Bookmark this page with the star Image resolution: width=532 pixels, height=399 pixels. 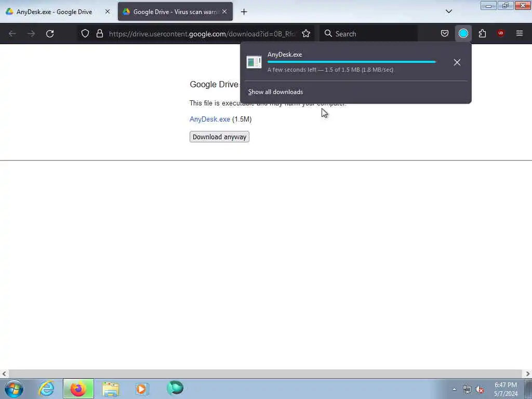click(306, 34)
